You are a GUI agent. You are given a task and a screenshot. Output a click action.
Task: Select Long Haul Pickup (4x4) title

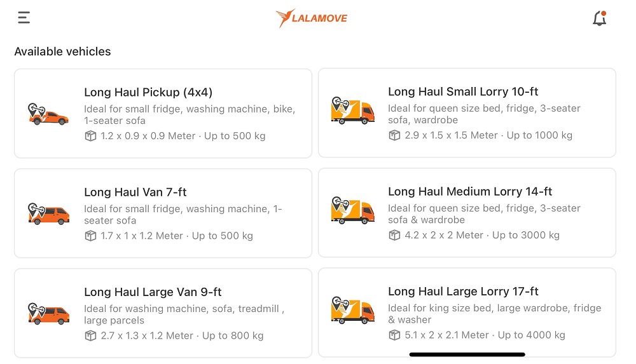point(148,93)
